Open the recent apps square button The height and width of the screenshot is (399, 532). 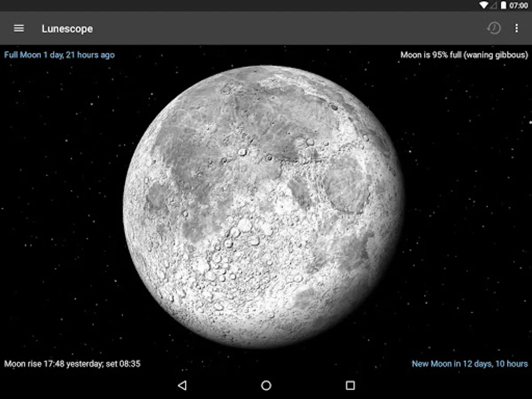[350, 385]
